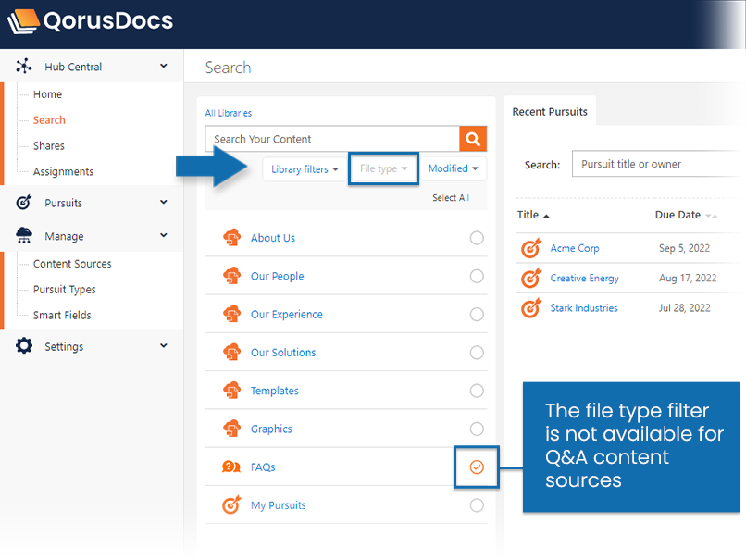Select the Our Experience library radio
The width and height of the screenshot is (746, 560).
click(477, 314)
